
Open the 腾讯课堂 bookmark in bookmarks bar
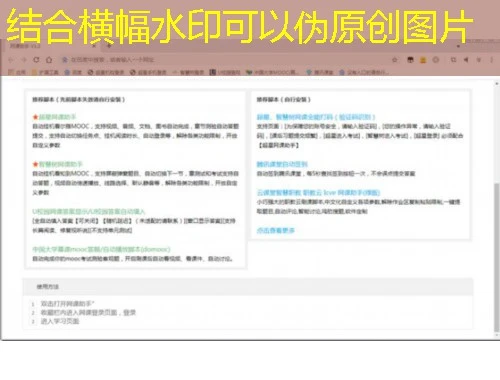pyautogui.click(x=320, y=72)
